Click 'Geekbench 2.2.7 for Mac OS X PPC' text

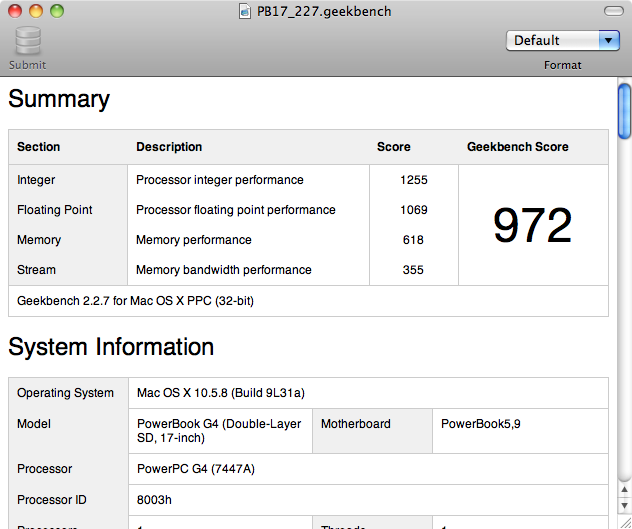pyautogui.click(x=135, y=301)
